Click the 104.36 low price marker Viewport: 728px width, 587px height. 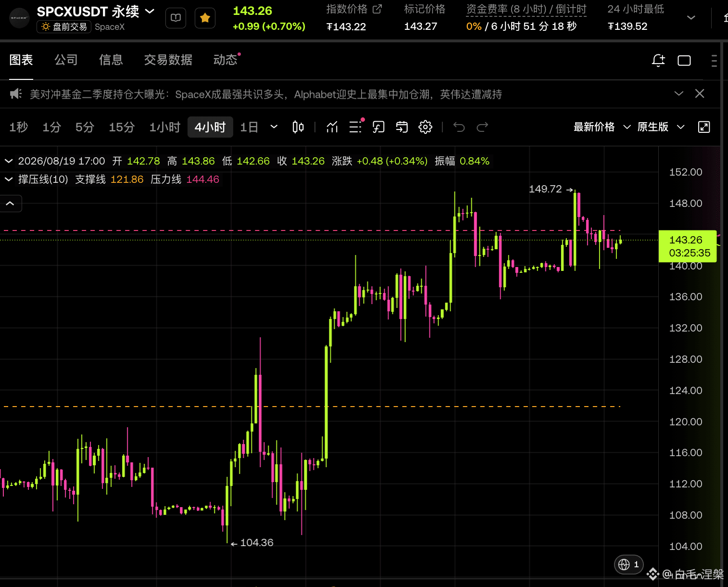[252, 543]
